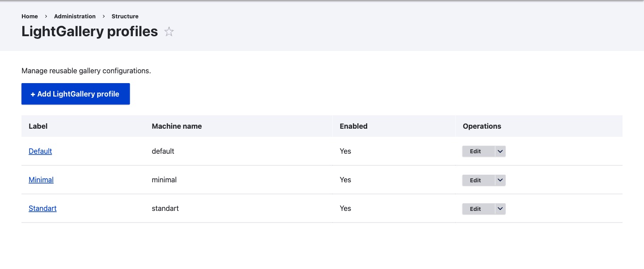Click the Add LightGallery profile button
Viewport: 644px width, 269px height.
pos(76,94)
